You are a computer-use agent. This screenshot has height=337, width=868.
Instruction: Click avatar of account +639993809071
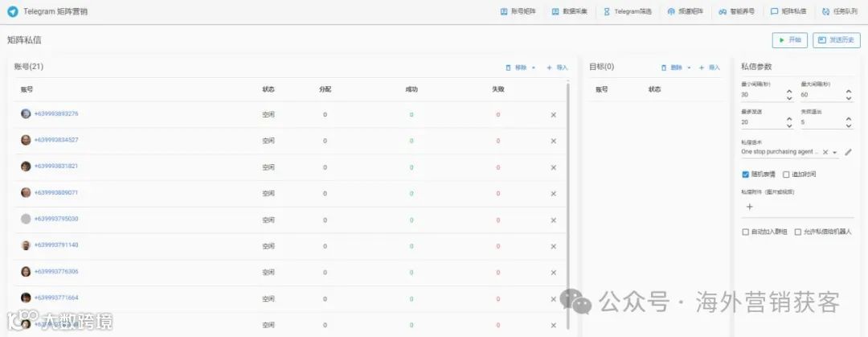[26, 192]
